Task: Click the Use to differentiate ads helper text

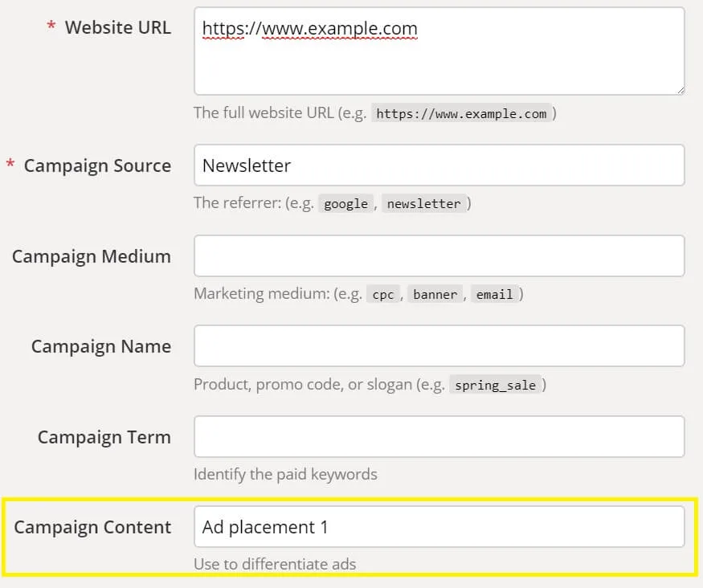Action: pos(274,564)
